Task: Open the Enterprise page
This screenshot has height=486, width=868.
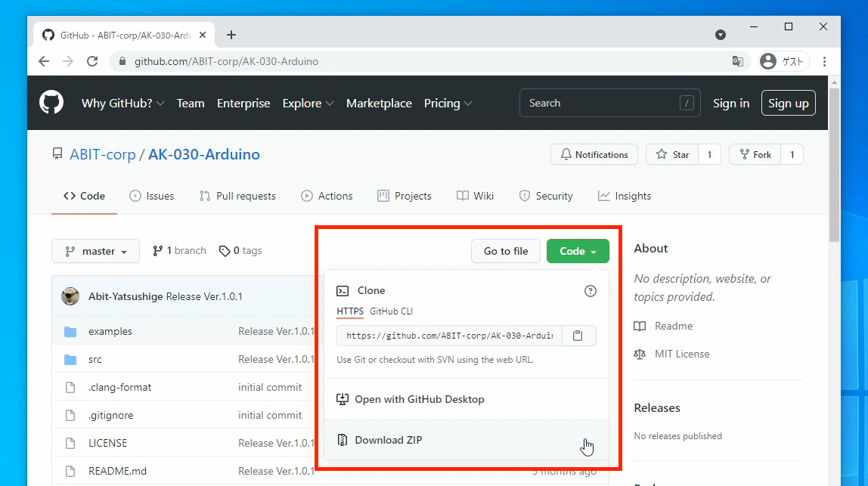Action: click(x=243, y=104)
